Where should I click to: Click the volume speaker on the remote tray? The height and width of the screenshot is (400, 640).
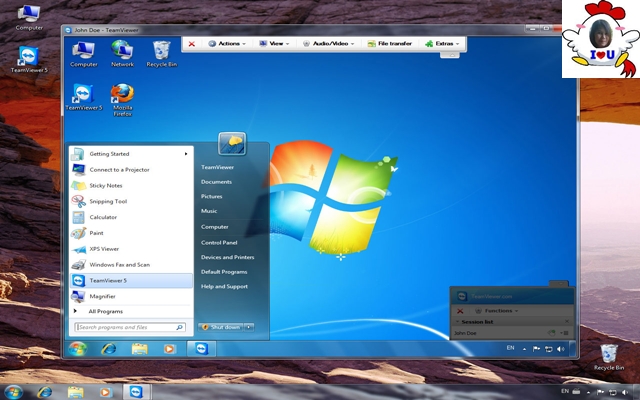[x=561, y=349]
